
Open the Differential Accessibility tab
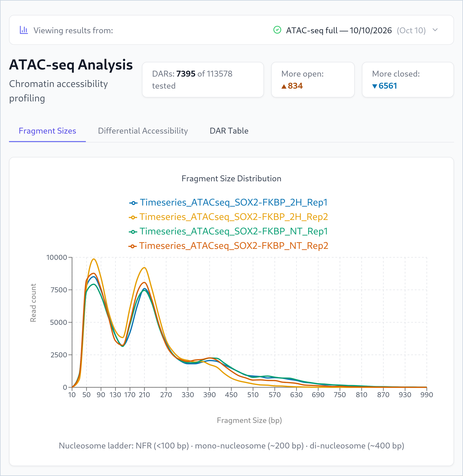click(143, 131)
